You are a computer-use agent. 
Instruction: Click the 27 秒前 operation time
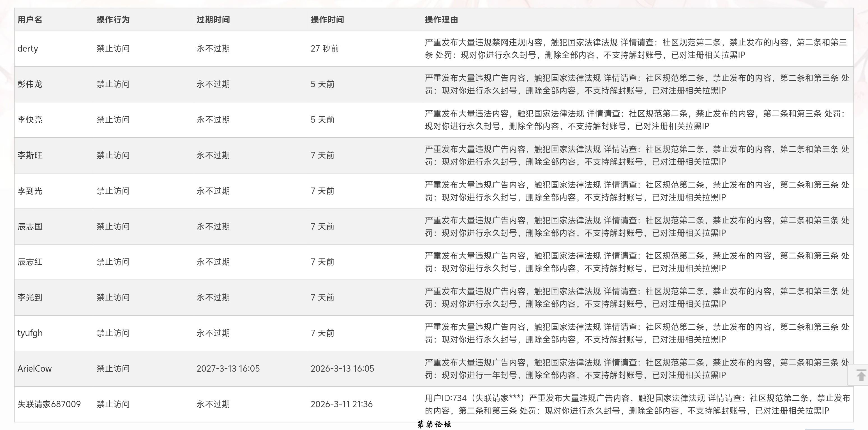point(324,48)
